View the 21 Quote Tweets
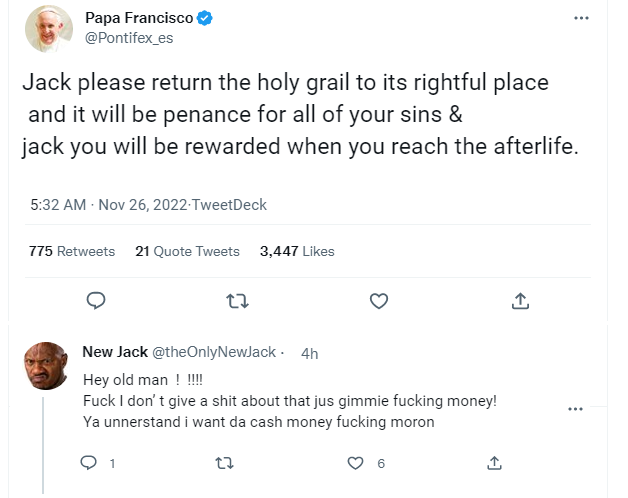 187,251
